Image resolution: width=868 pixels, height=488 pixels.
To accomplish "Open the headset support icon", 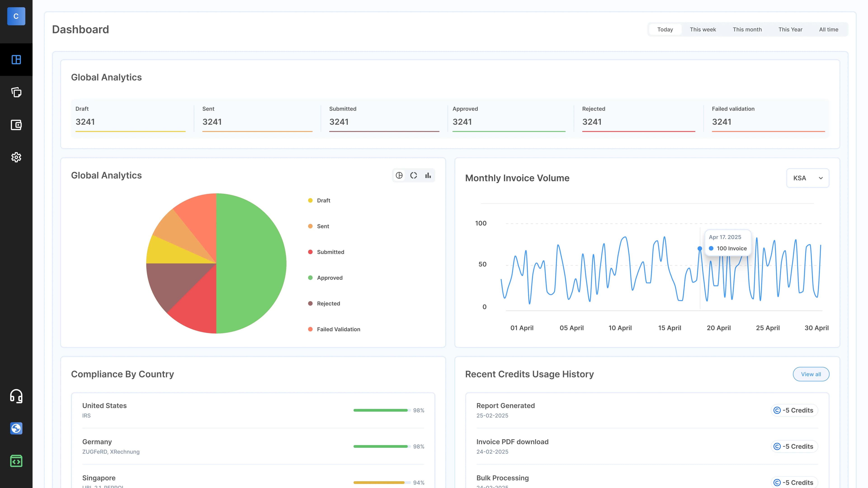I will (16, 396).
